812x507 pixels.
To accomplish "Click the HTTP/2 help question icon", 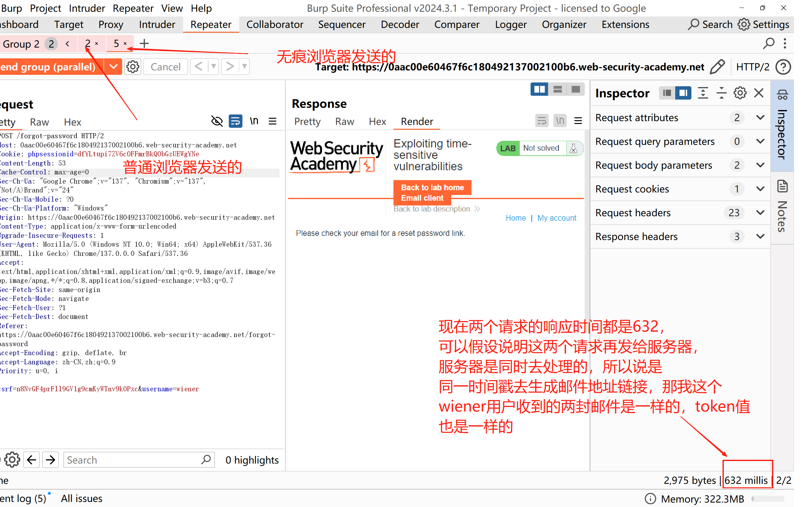I will pos(783,67).
